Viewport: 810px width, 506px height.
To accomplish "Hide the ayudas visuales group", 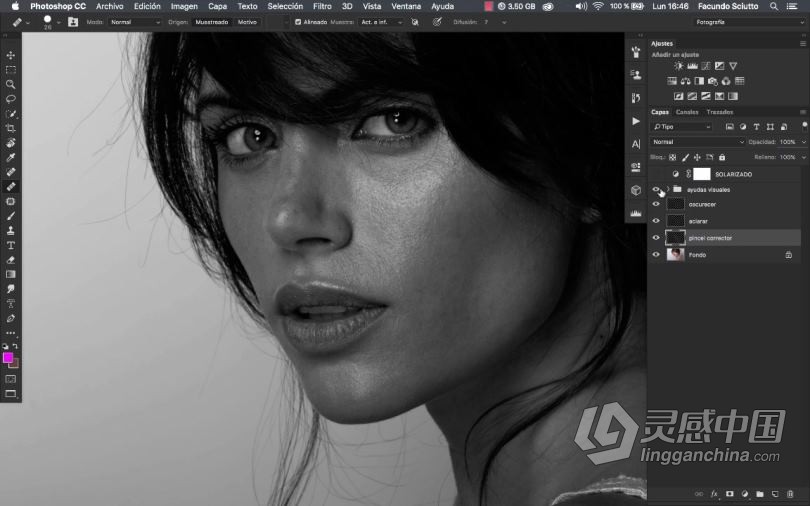I will [x=656, y=189].
